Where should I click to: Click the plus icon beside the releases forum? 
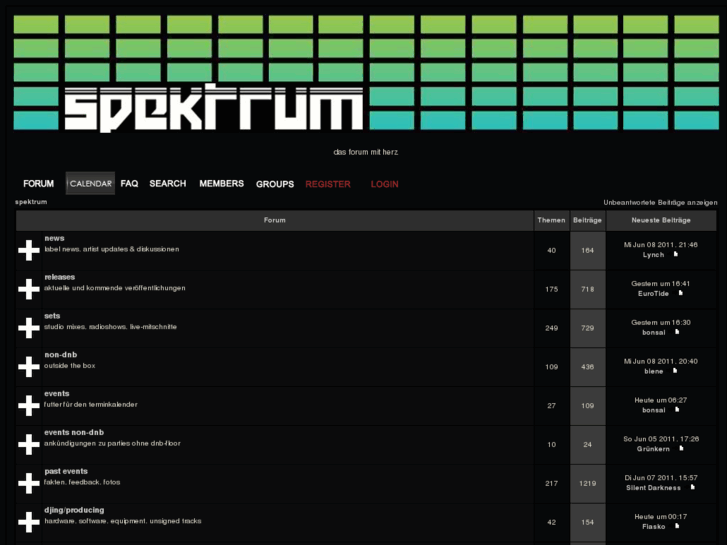[x=29, y=289]
